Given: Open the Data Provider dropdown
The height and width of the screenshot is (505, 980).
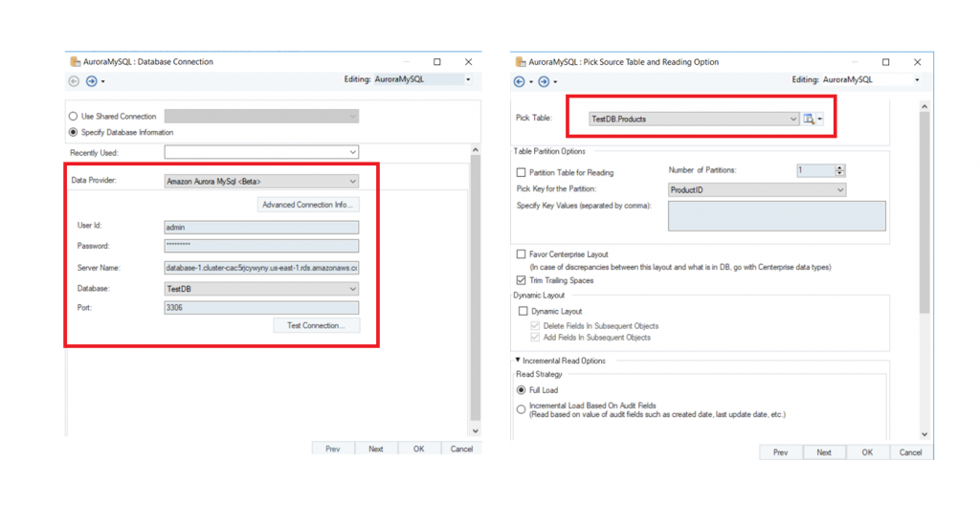Looking at the screenshot, I should coord(352,181).
